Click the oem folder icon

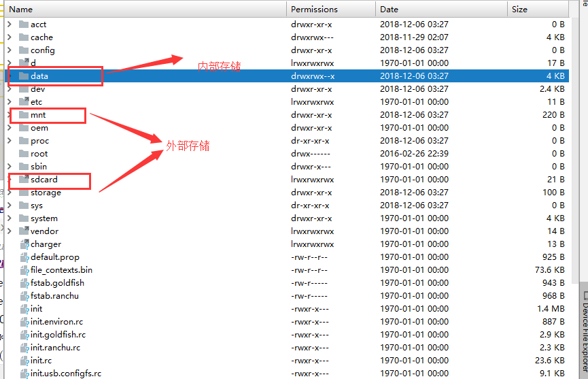coord(24,128)
